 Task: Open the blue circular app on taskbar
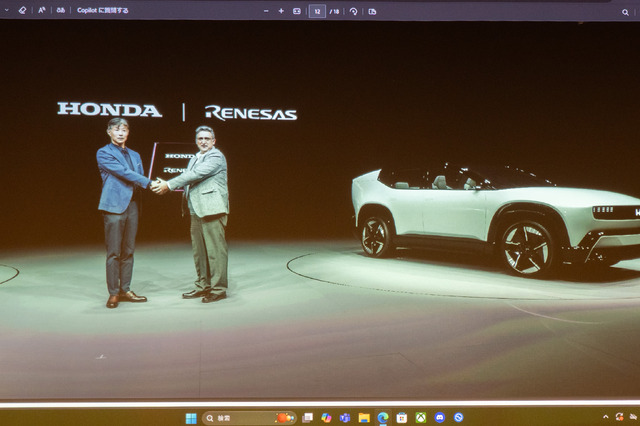pyautogui.click(x=458, y=417)
